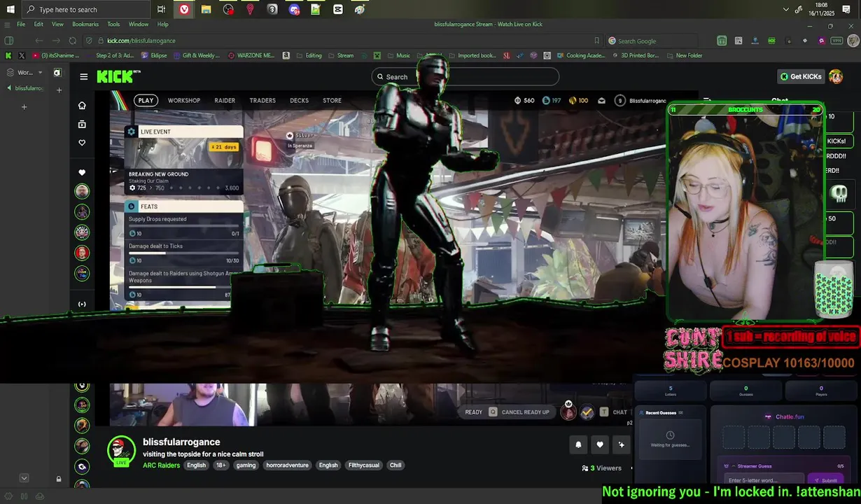
Task: Toggle the Vivaldi side panel
Action: pos(9,41)
